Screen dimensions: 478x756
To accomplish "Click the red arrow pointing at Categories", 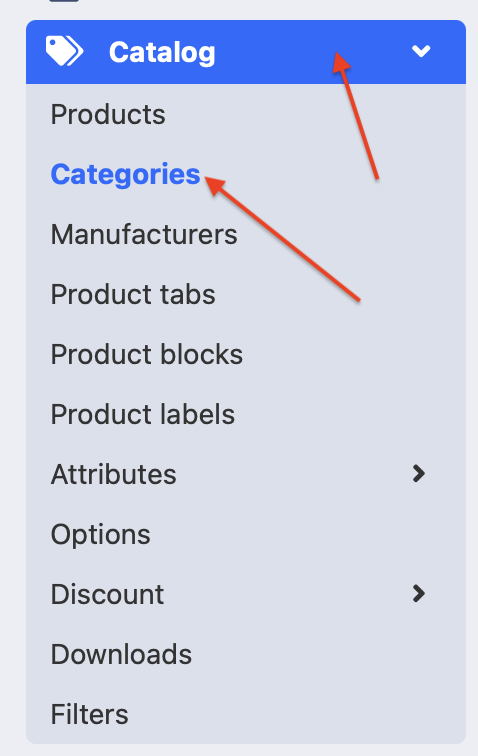I will pyautogui.click(x=283, y=239).
